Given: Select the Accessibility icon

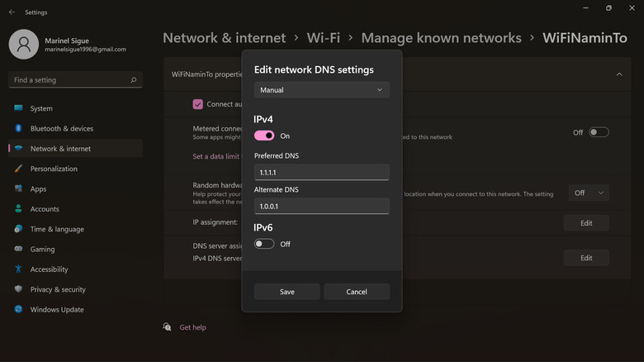Looking at the screenshot, I should [18, 269].
